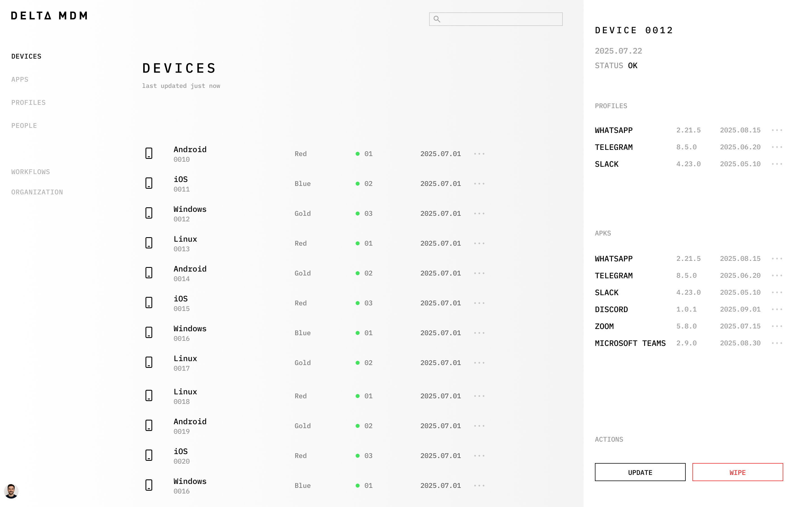Click the device icon for Android 0010
The width and height of the screenshot is (812, 507).
click(x=149, y=154)
